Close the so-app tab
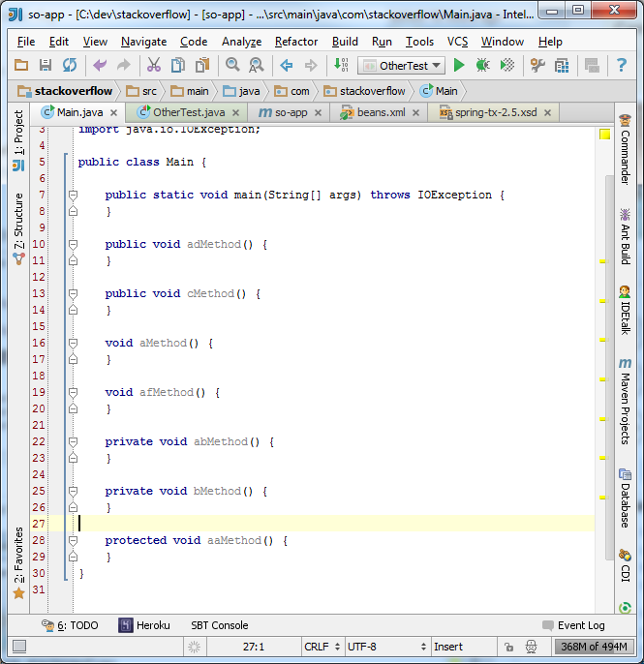 click(319, 113)
